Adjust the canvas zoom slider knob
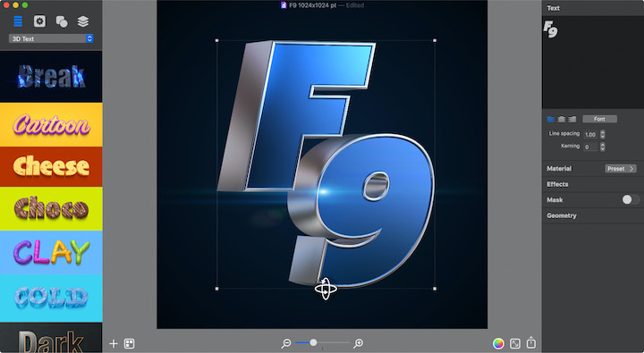This screenshot has width=644, height=353. point(313,342)
